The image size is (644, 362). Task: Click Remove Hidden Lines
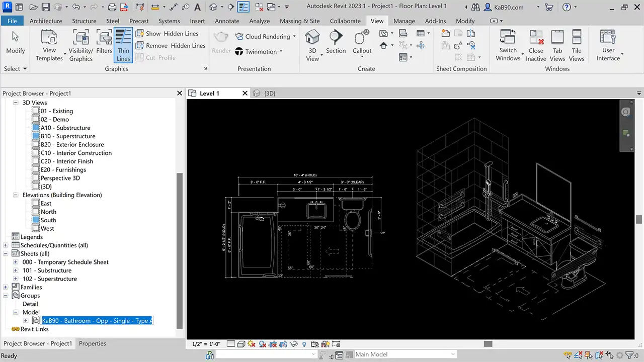(170, 46)
